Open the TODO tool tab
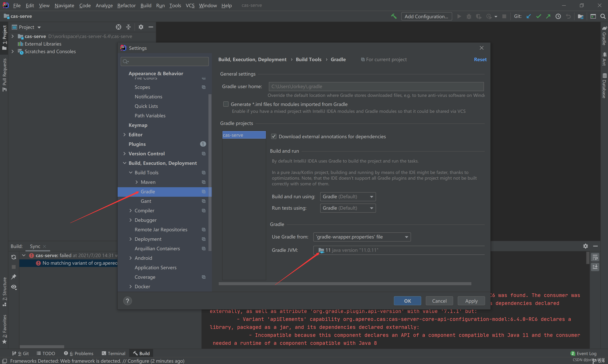The height and width of the screenshot is (364, 608). (x=46, y=353)
